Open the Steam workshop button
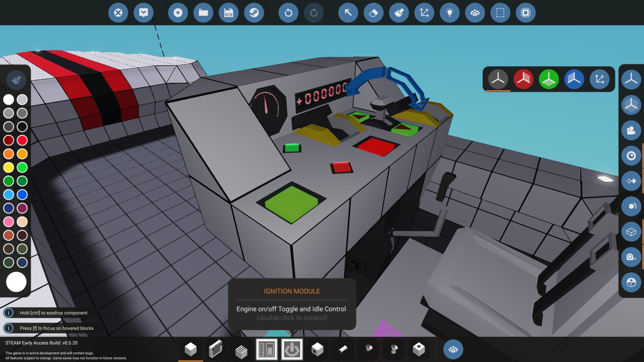Image resolution: width=644 pixels, height=362 pixels. [254, 13]
